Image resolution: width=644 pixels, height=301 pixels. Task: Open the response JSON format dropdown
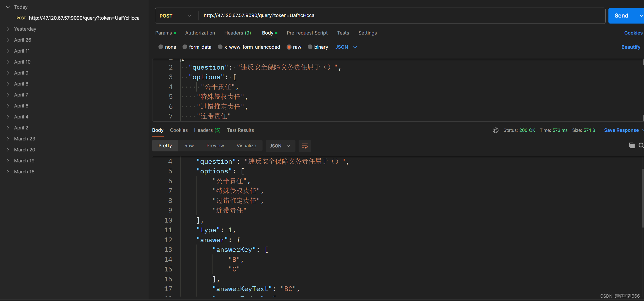(x=280, y=146)
